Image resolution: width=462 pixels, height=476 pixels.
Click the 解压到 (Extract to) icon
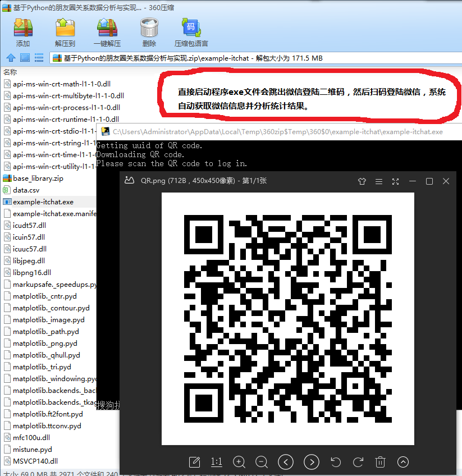65,32
